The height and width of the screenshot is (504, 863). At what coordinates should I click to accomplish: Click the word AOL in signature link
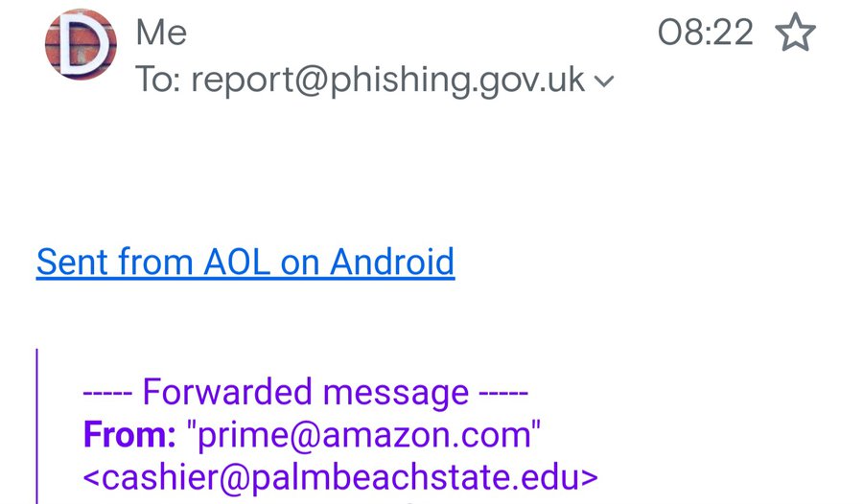[x=237, y=262]
